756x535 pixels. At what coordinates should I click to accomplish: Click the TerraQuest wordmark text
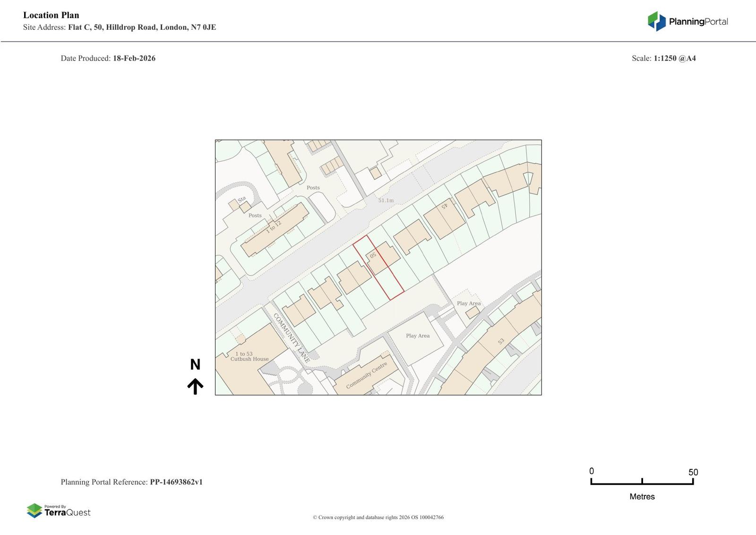(x=67, y=513)
